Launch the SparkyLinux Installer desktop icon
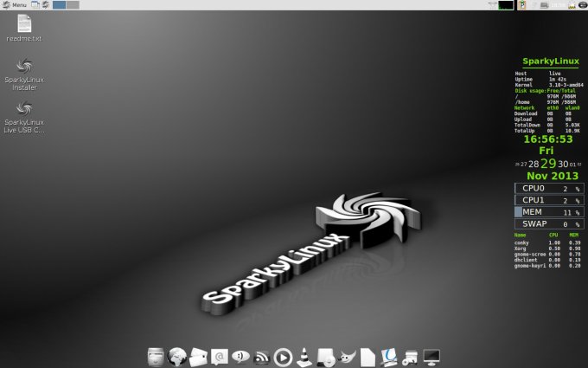Image resolution: width=588 pixels, height=368 pixels. tap(24, 74)
